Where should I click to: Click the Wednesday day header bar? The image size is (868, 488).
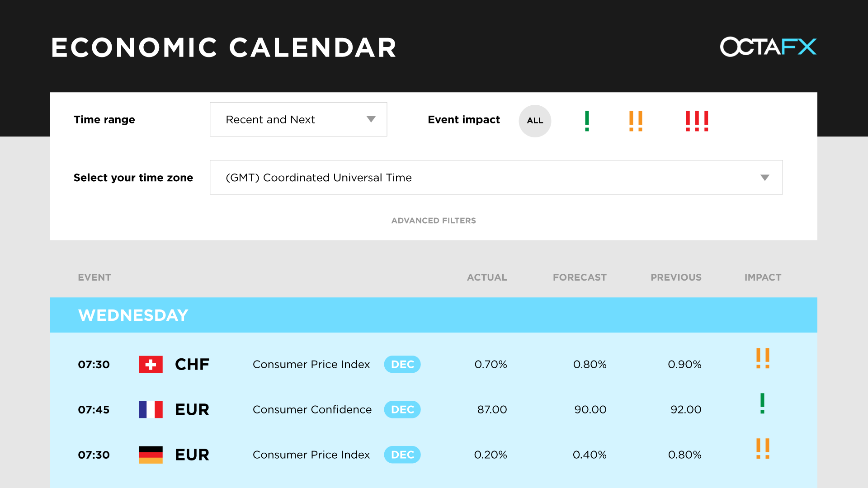433,315
